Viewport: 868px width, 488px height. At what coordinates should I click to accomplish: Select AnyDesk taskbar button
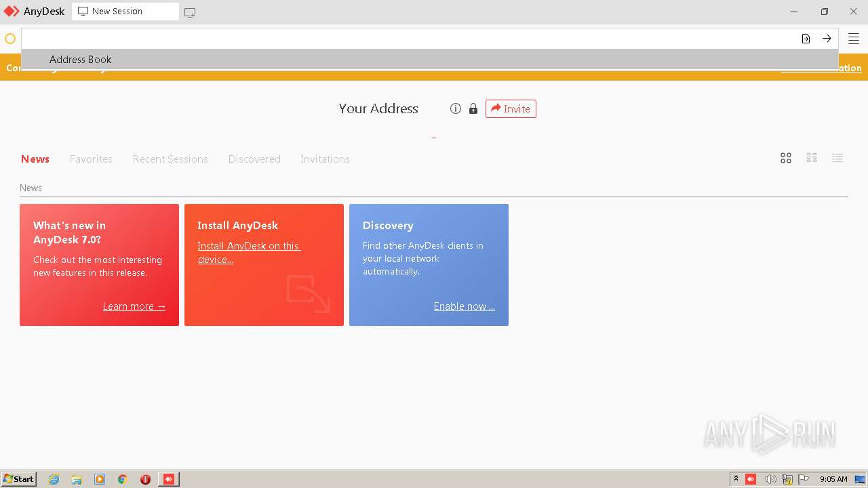(x=169, y=479)
